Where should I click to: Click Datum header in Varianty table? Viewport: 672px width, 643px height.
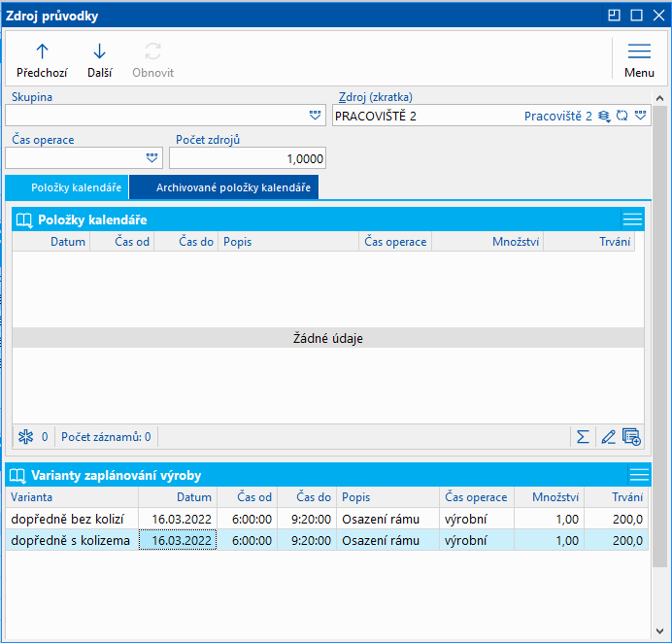[178, 497]
